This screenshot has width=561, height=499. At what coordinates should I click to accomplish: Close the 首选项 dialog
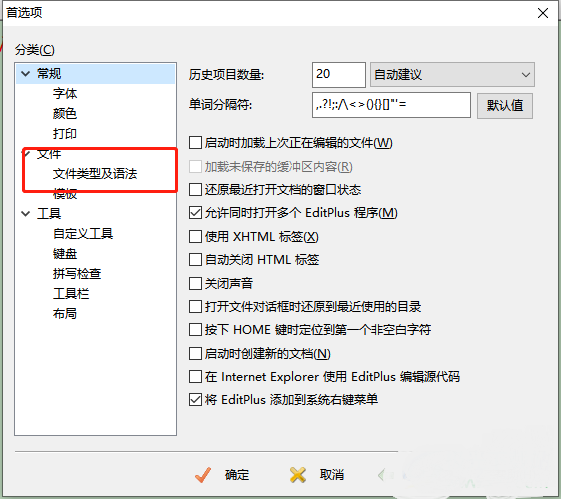pos(543,13)
